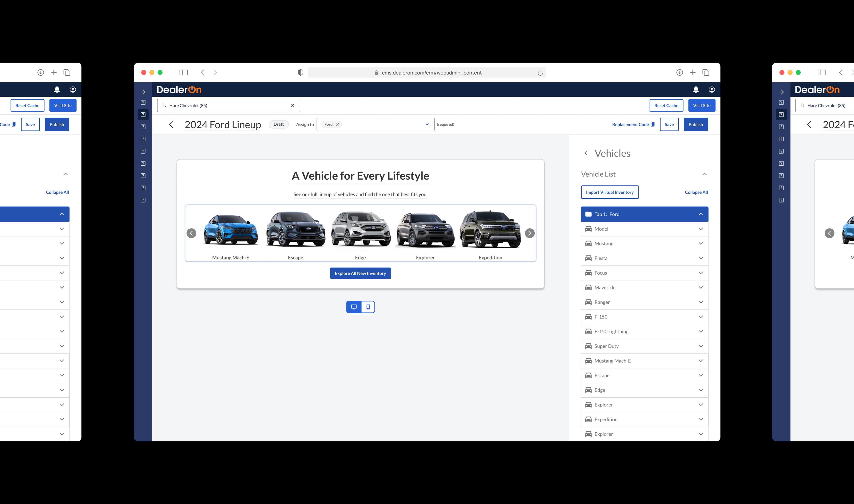Click Publish in center window

pyautogui.click(x=695, y=125)
